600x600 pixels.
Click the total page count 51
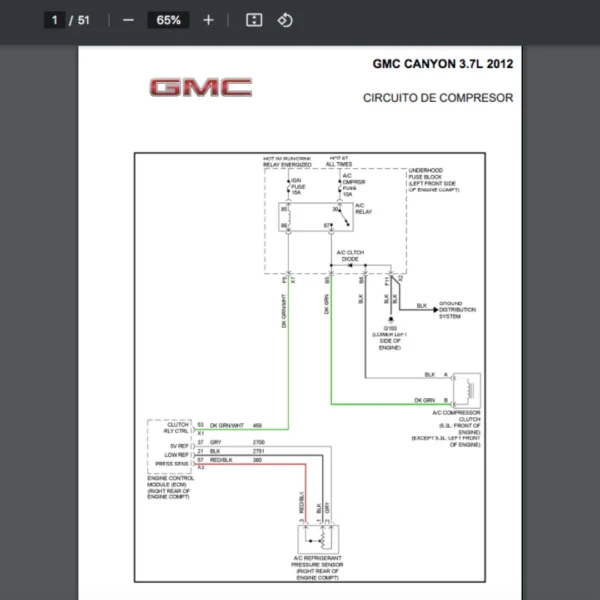coord(84,20)
